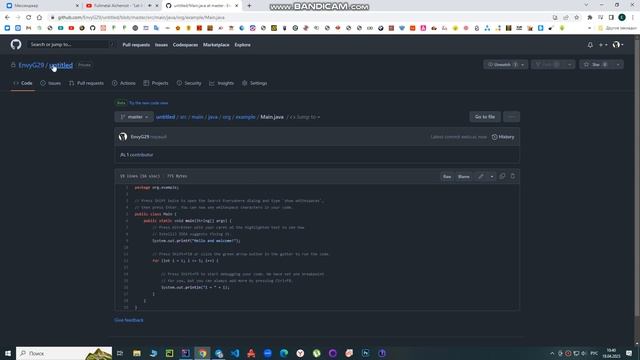Open the notifications bell in GitHub header
Viewport: 640px width, 360px height.
pyautogui.click(x=590, y=45)
